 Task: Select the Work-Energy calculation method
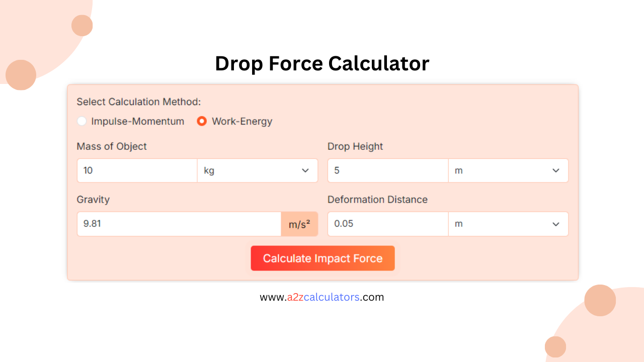tap(201, 121)
